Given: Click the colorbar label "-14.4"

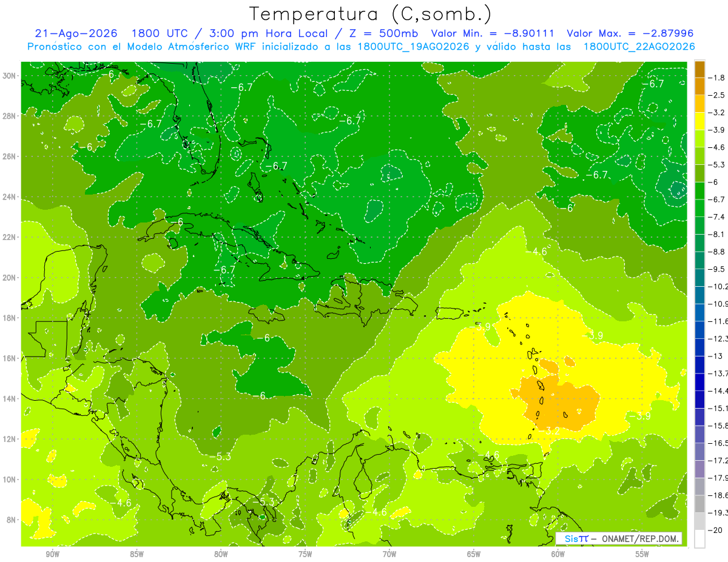Looking at the screenshot, I should (718, 391).
